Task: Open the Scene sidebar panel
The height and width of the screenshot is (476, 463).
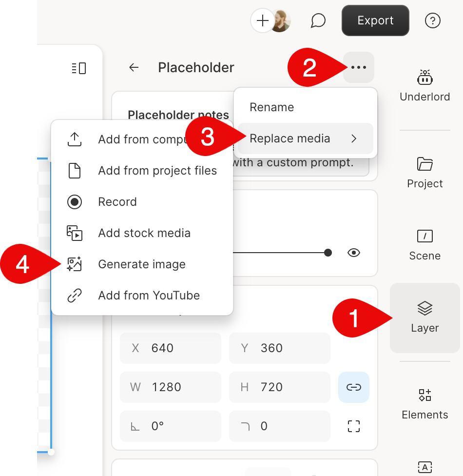Action: (425, 245)
